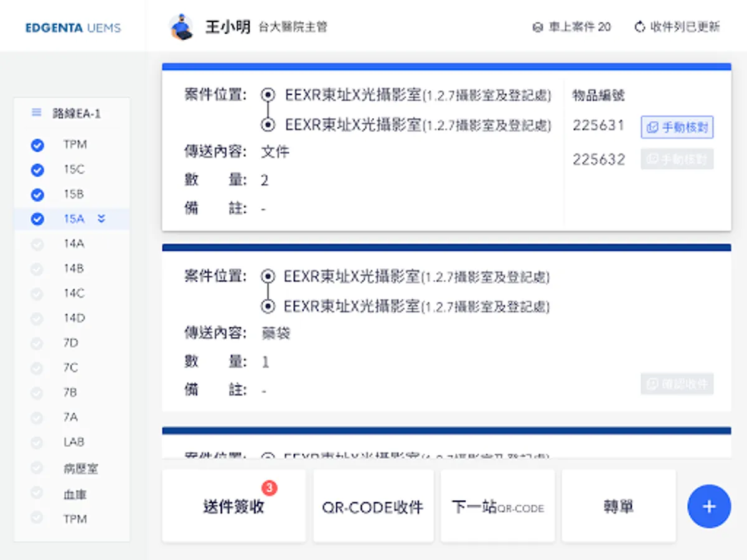
Task: Toggle the check mark for first TPM stop
Action: (x=37, y=145)
